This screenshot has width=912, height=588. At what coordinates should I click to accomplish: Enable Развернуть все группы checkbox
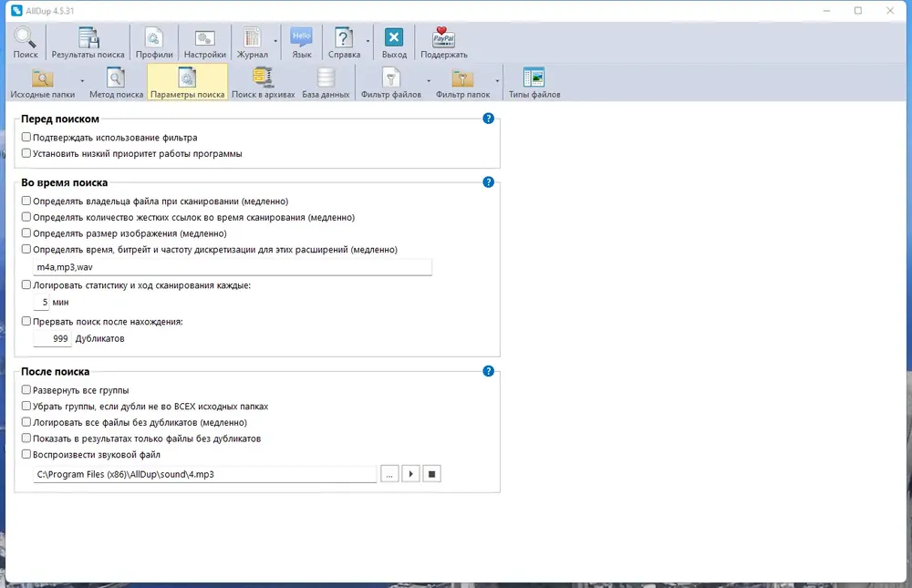[26, 389]
